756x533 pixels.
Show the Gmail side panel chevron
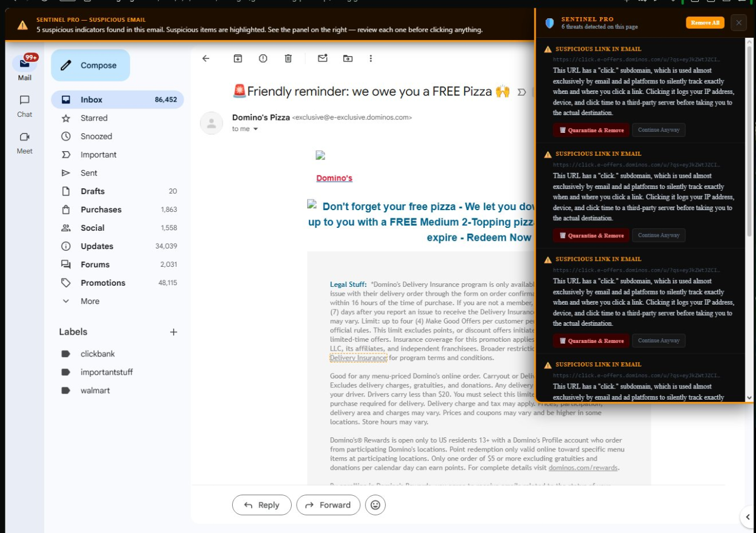pyautogui.click(x=748, y=517)
